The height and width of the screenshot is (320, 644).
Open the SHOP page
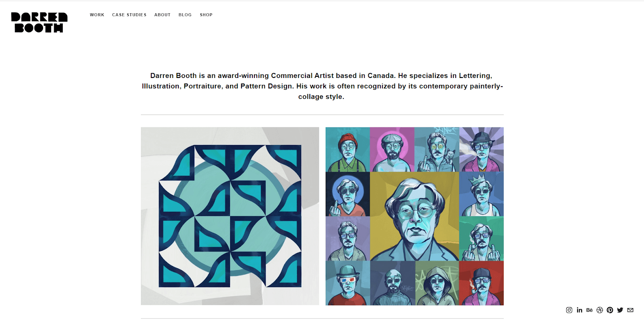(x=206, y=15)
